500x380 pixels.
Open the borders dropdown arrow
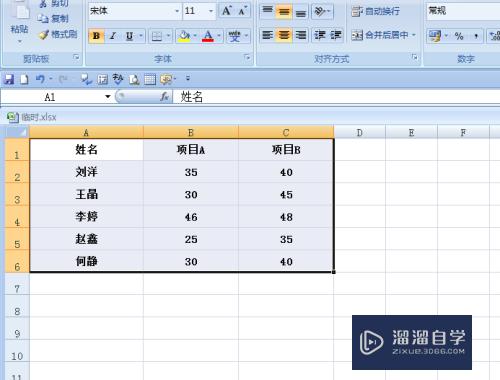[x=168, y=36]
